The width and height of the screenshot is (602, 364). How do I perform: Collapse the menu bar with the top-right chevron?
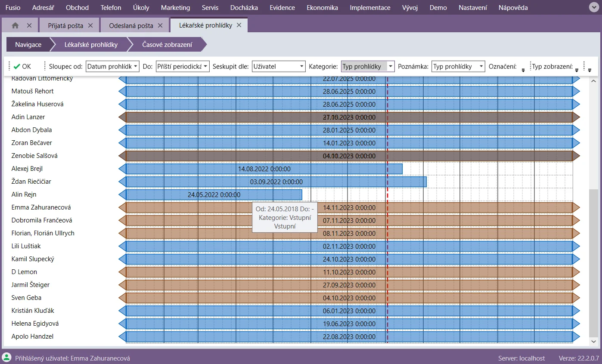593,7
